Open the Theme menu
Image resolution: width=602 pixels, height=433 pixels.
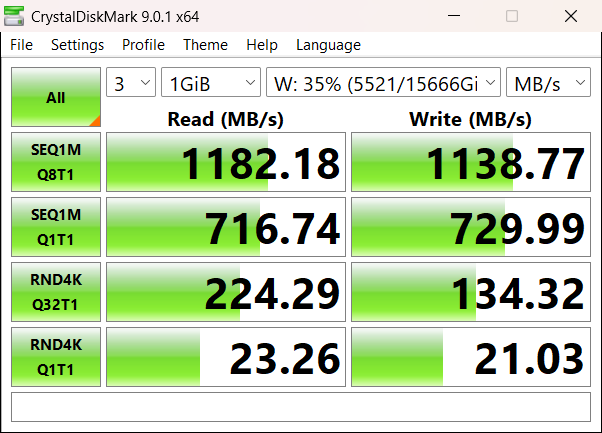coord(205,45)
